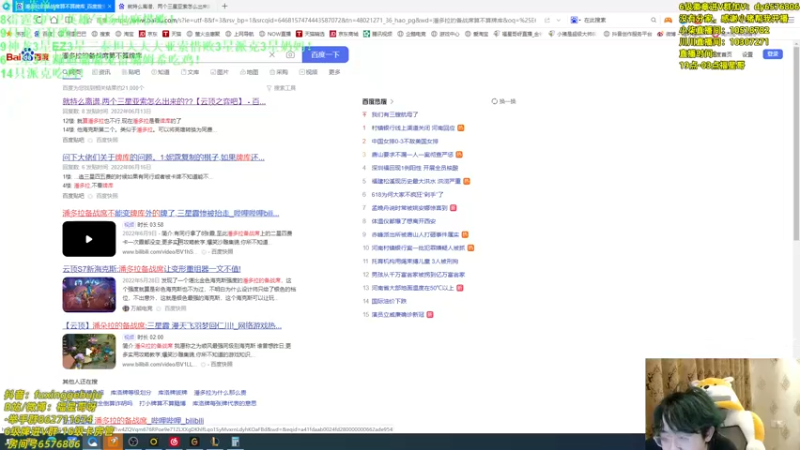The image size is (800, 450).
Task: Switch to the 地图 tab
Action: coord(249,72)
